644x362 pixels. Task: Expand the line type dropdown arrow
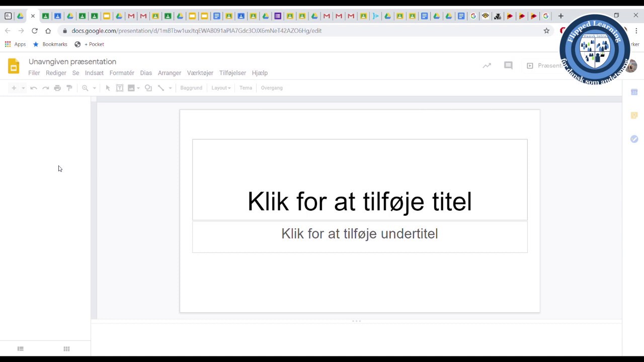(170, 88)
